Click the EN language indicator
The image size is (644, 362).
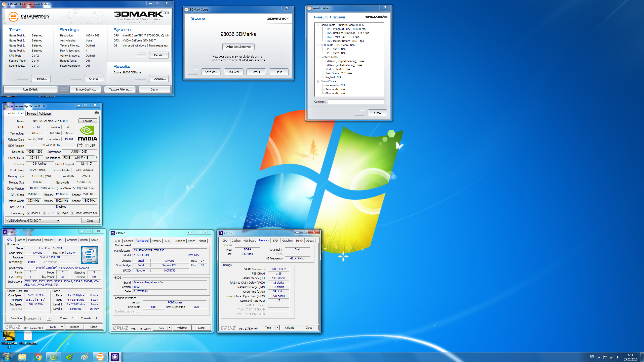click(592, 356)
